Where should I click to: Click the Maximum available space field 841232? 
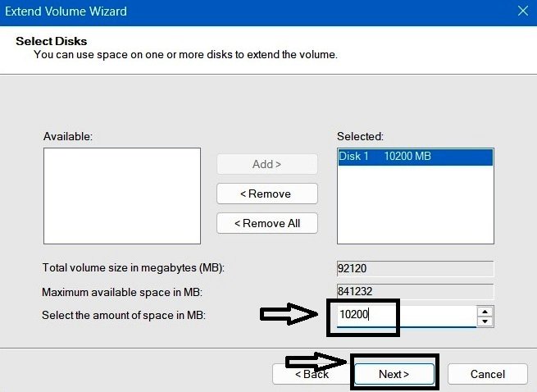point(415,291)
